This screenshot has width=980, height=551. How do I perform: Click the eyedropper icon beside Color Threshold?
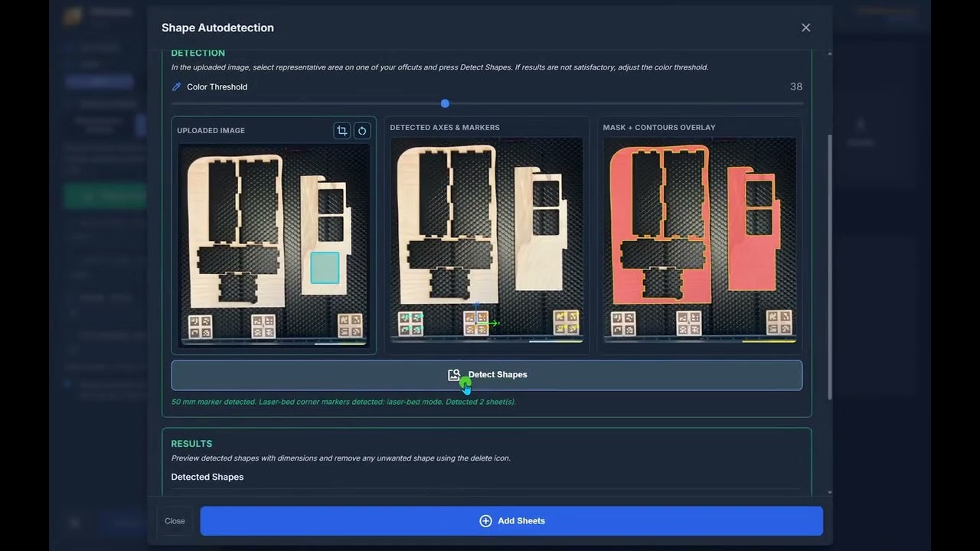177,87
